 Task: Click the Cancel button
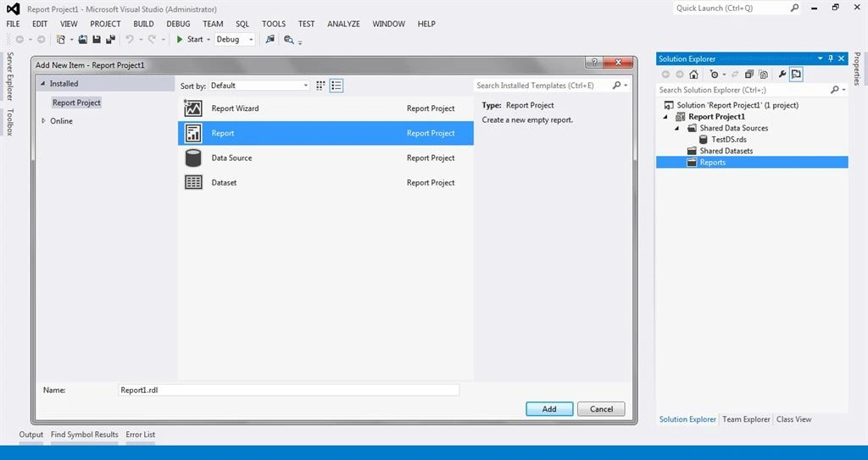point(601,409)
